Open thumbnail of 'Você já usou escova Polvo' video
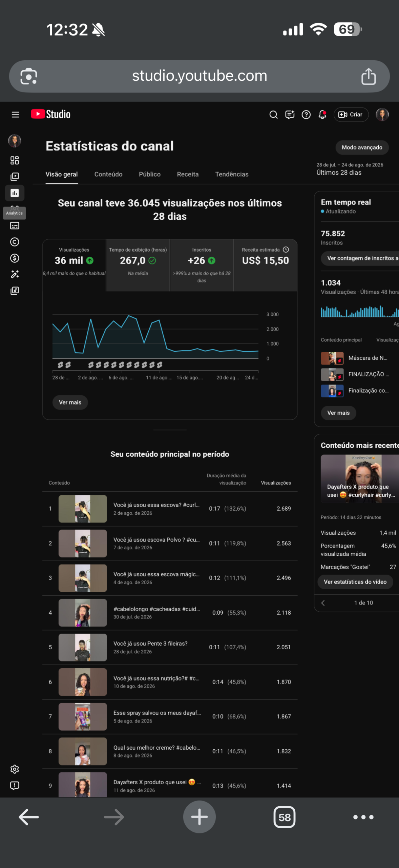 pyautogui.click(x=83, y=544)
